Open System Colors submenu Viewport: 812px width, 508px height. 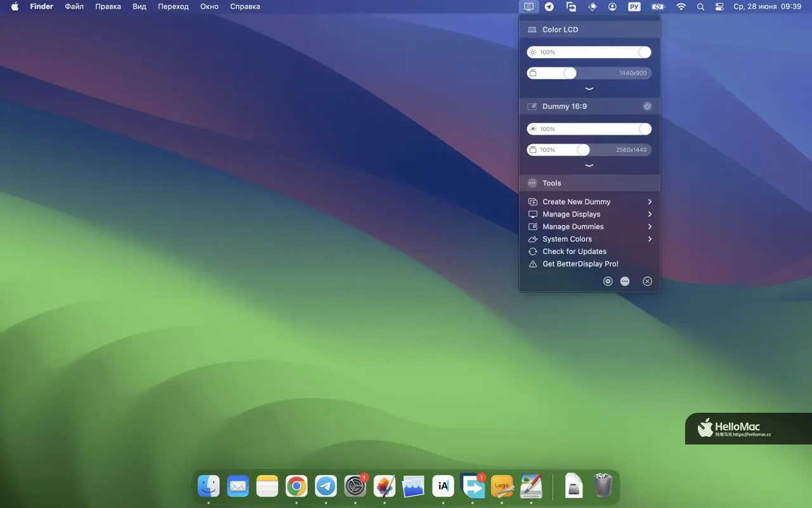pos(590,239)
